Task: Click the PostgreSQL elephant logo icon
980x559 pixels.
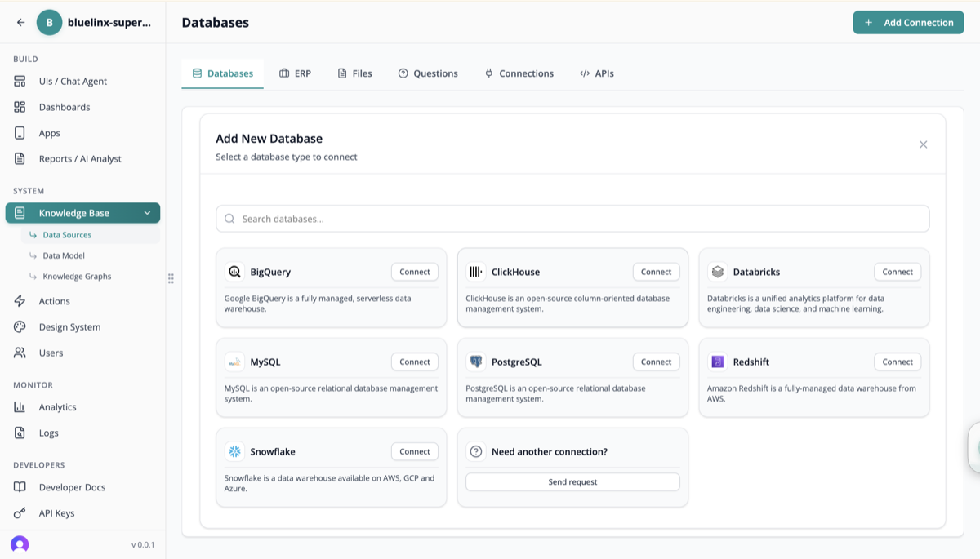Action: coord(476,362)
